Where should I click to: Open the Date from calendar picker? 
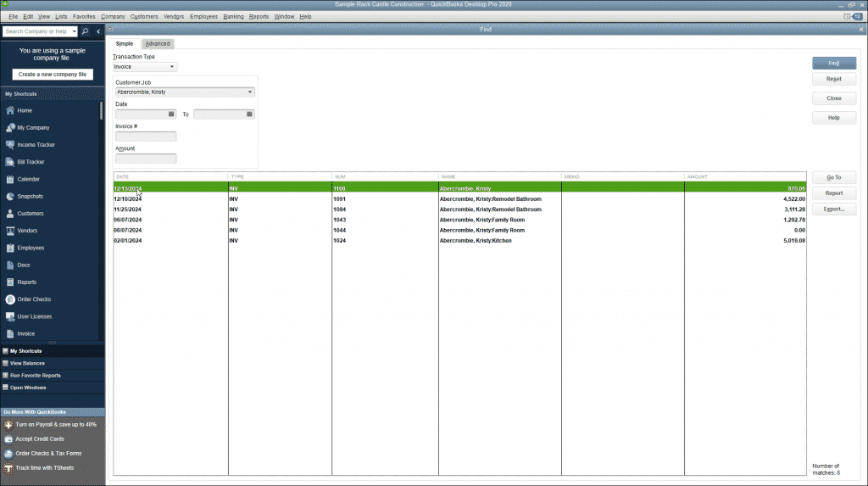tap(171, 115)
